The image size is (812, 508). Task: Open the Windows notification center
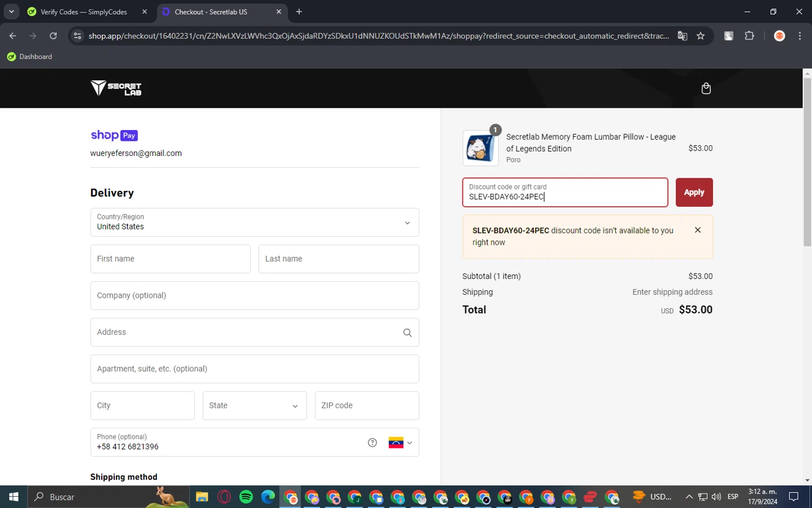(x=794, y=497)
